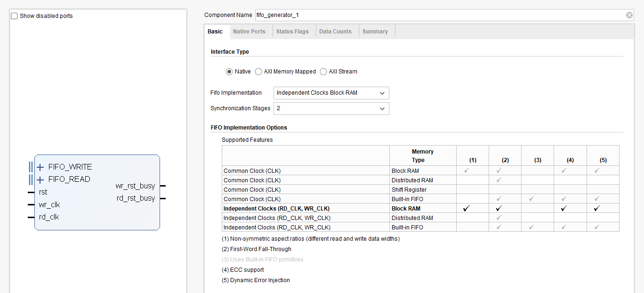Switch to the Native Ports tab
Screen dimensions: 644x293
pos(249,32)
